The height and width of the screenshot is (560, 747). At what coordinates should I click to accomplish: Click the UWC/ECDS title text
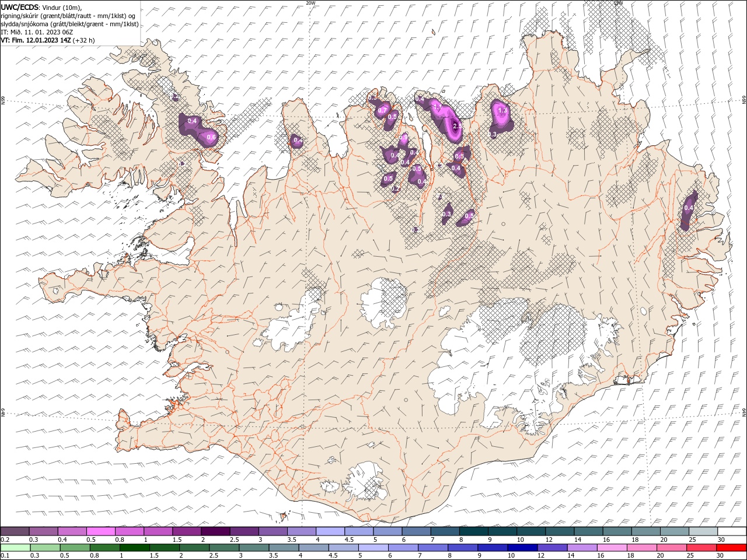pyautogui.click(x=20, y=7)
